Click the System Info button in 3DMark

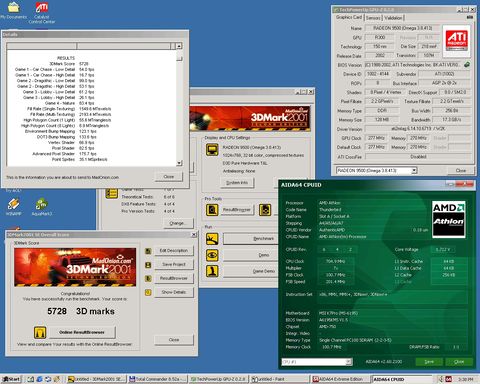point(237,183)
